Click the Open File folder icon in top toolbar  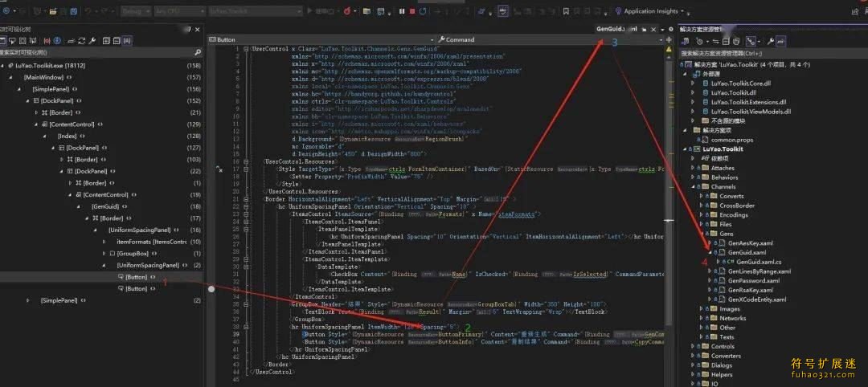(x=52, y=11)
